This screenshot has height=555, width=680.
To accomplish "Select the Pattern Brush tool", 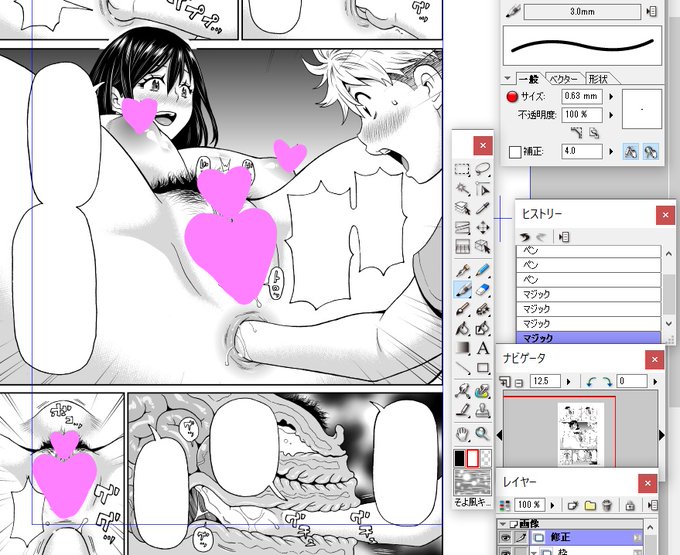I will [482, 391].
